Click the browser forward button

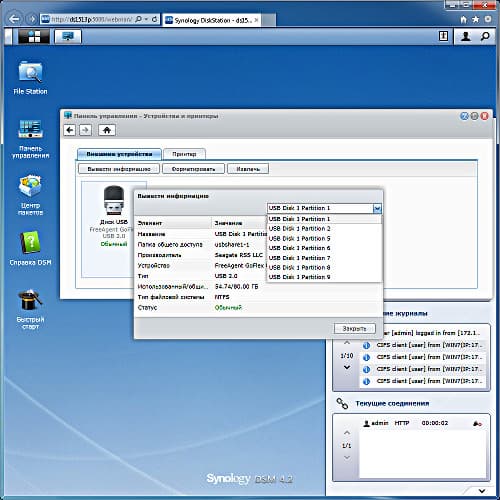(x=32, y=19)
